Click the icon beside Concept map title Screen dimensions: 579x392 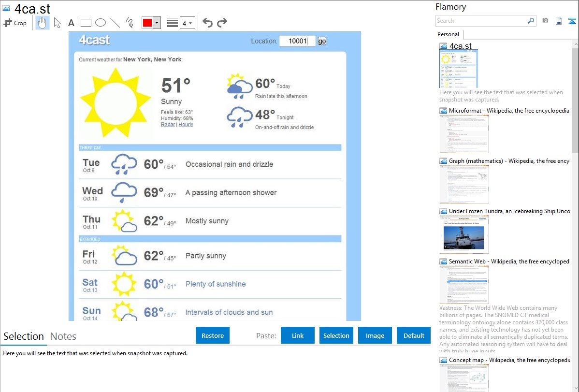(443, 360)
